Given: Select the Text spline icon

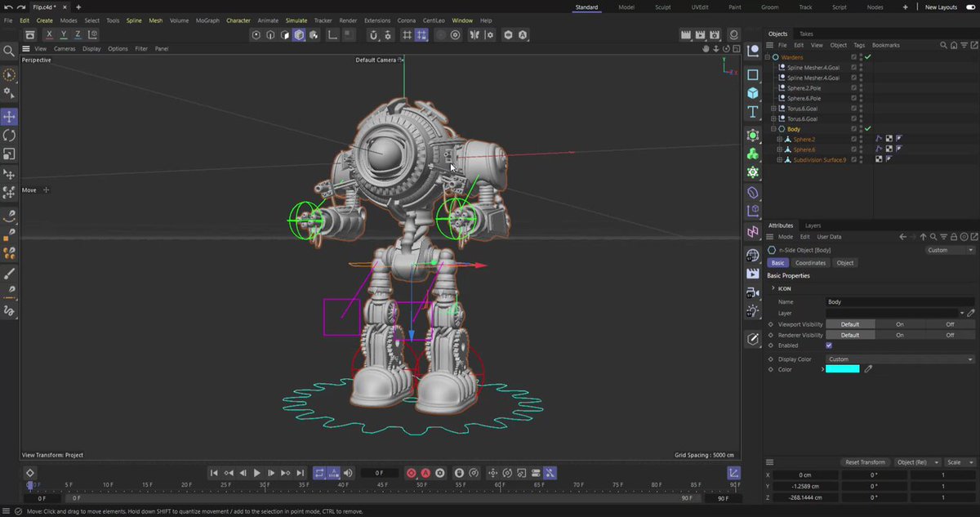Looking at the screenshot, I should pyautogui.click(x=753, y=111).
